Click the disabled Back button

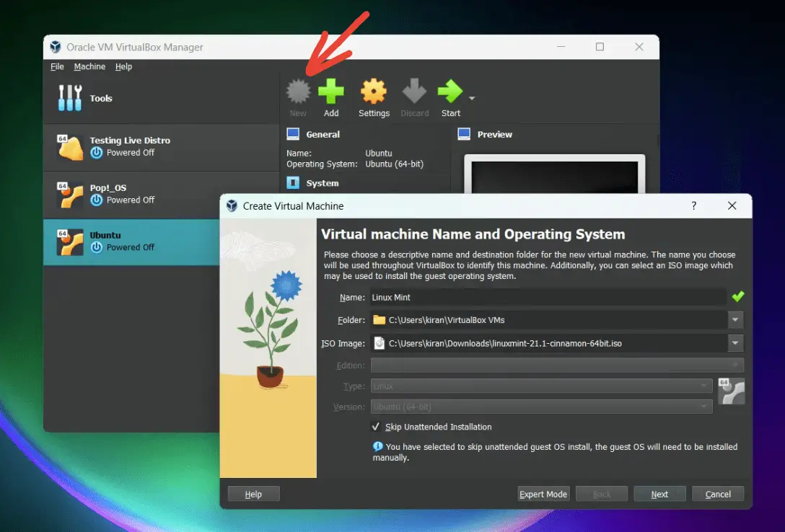(x=601, y=494)
